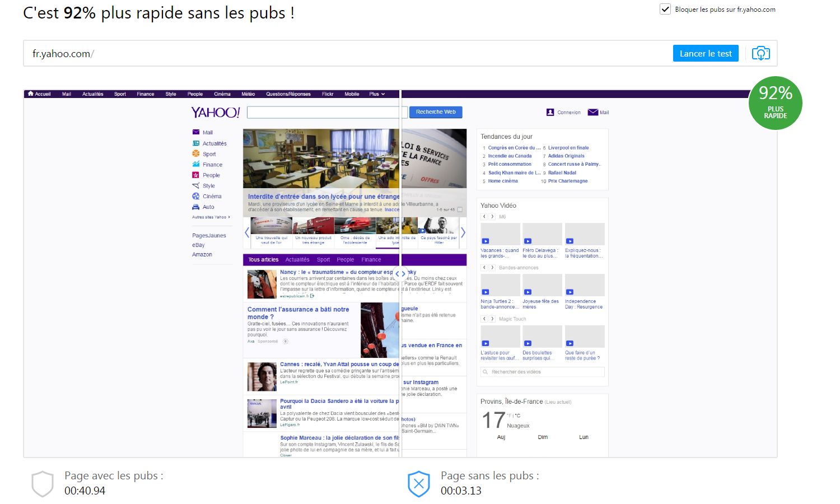Open the Amazon link

pos(202,254)
